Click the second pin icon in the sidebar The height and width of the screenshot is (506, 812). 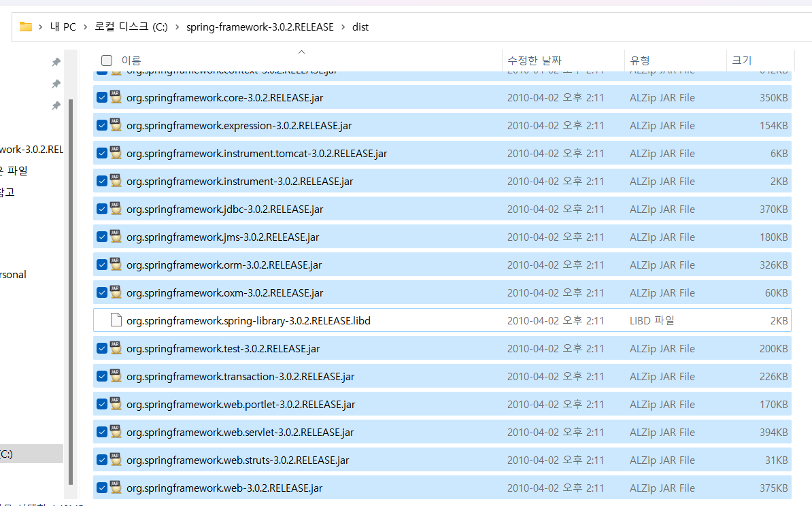click(x=56, y=84)
